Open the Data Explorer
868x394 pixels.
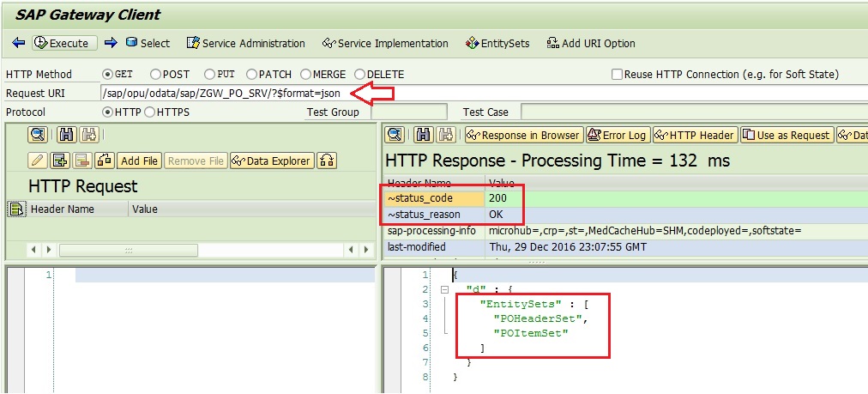coord(272,161)
